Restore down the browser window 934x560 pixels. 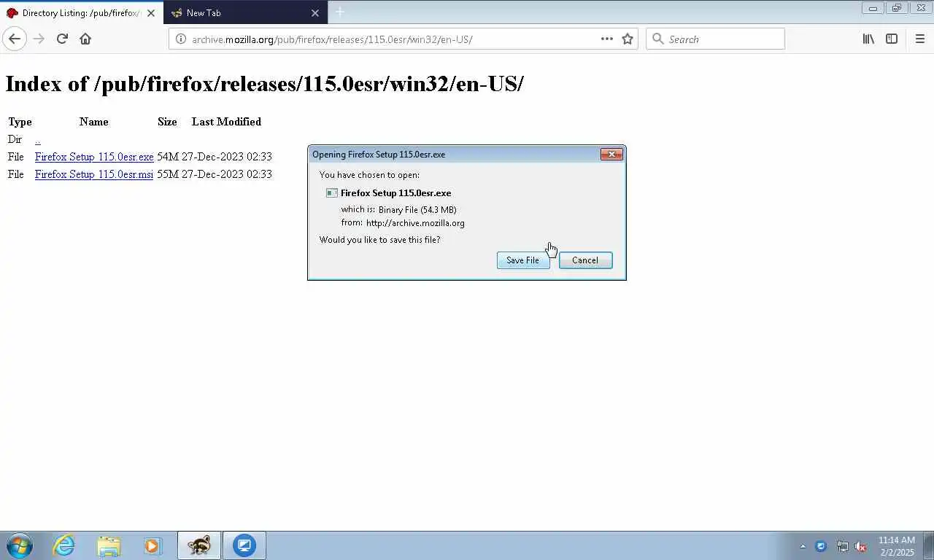tap(897, 8)
